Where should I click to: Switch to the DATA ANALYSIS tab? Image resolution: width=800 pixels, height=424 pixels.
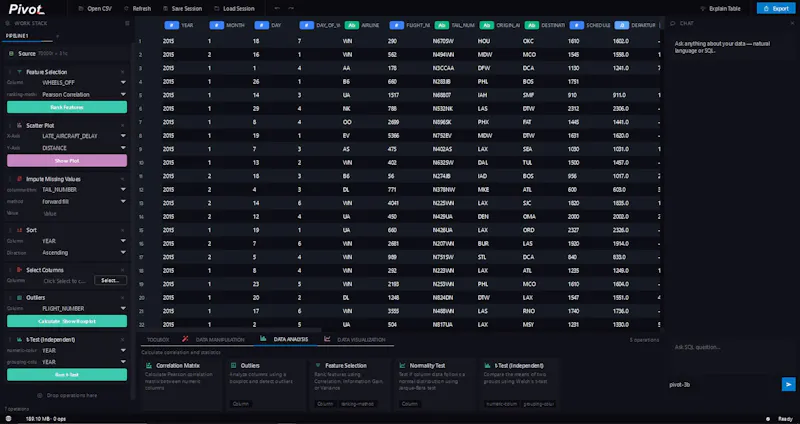(x=285, y=339)
